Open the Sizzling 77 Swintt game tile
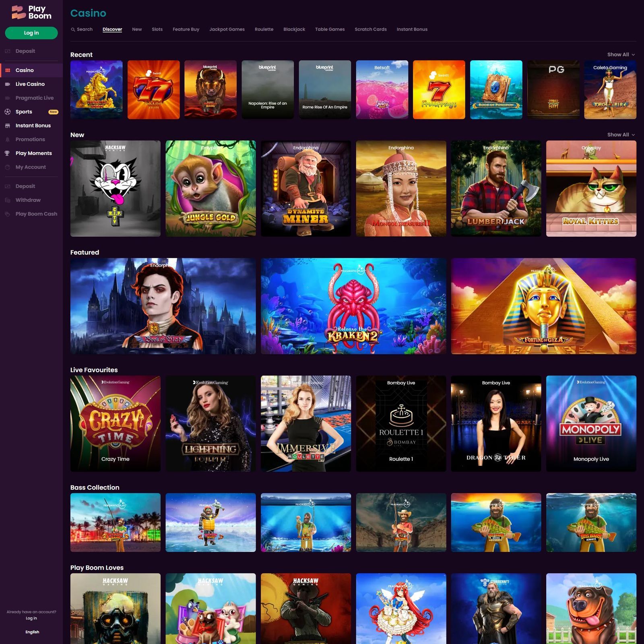This screenshot has height=644, width=644. point(153,90)
